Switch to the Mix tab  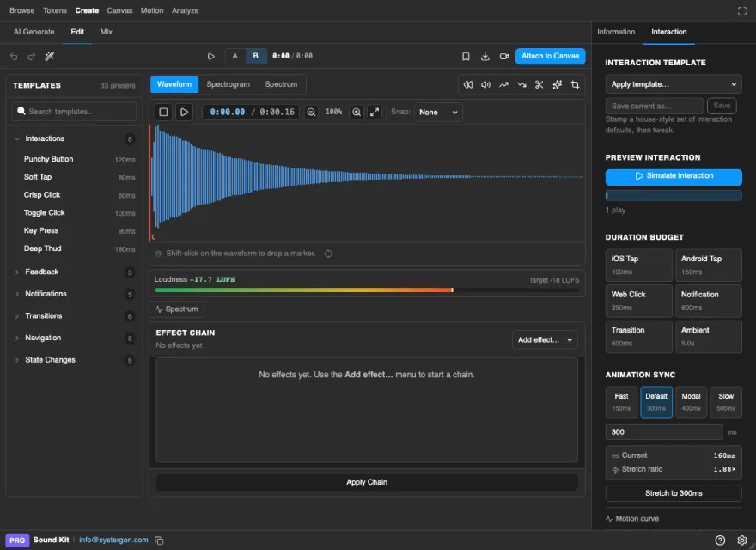coord(107,32)
